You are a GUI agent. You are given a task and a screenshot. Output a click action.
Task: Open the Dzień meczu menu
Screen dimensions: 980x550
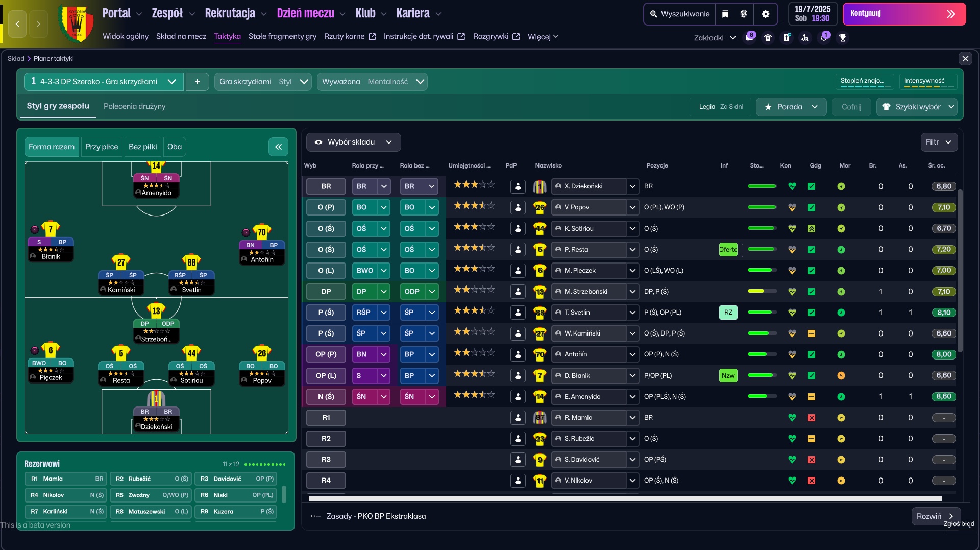[x=305, y=13]
